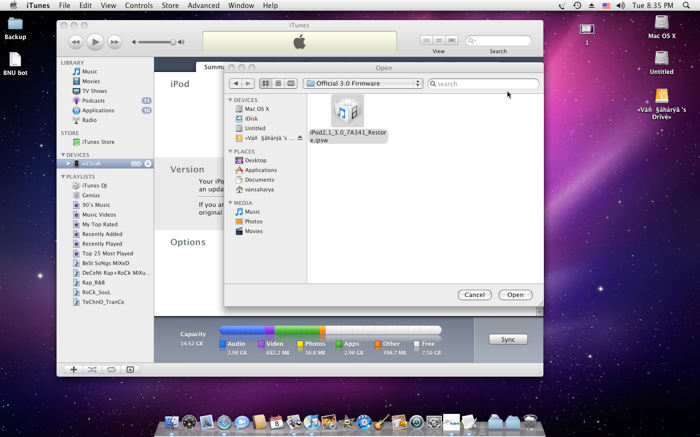Show the artwork viewer button
The width and height of the screenshot is (700, 437).
click(130, 370)
